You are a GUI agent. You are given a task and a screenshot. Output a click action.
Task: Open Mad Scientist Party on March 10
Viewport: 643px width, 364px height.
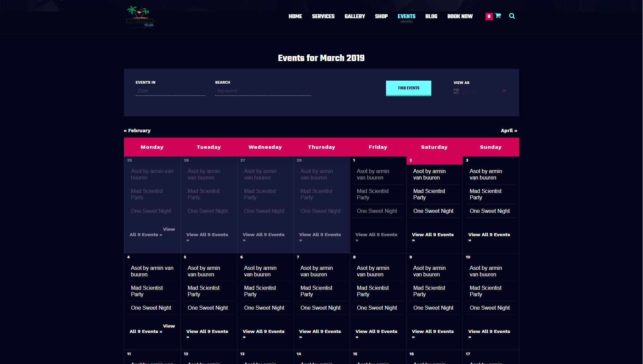(x=486, y=291)
